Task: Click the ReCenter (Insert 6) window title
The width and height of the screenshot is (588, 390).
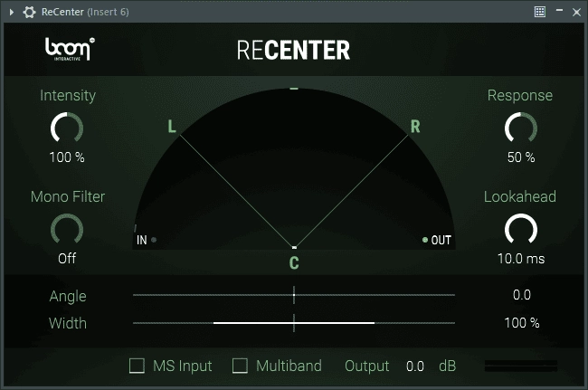Action: pyautogui.click(x=85, y=12)
